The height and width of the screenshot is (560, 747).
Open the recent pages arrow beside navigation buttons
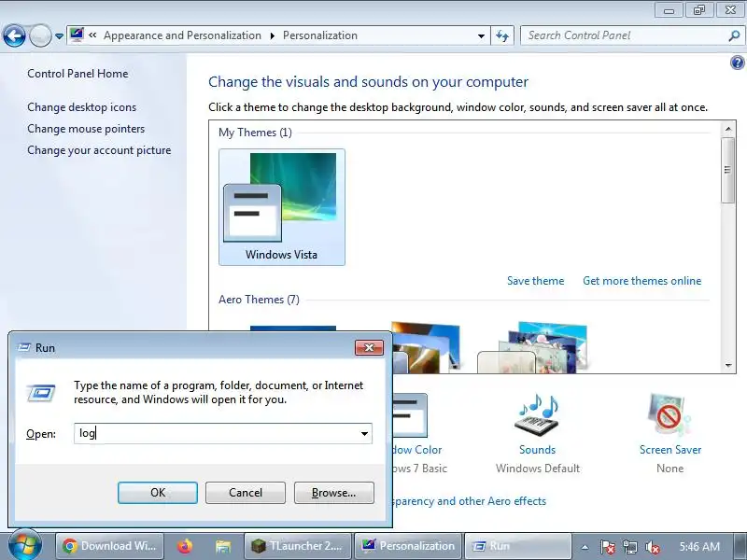(x=59, y=35)
